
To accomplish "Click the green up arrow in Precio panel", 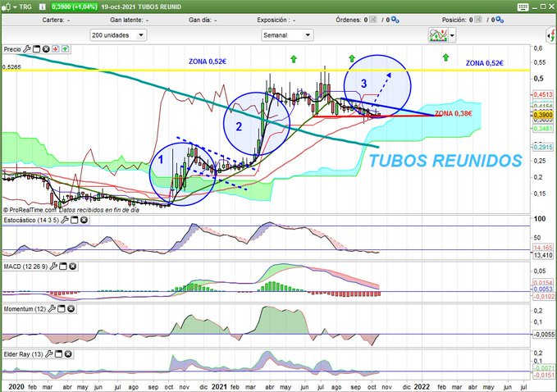I will (x=65, y=49).
